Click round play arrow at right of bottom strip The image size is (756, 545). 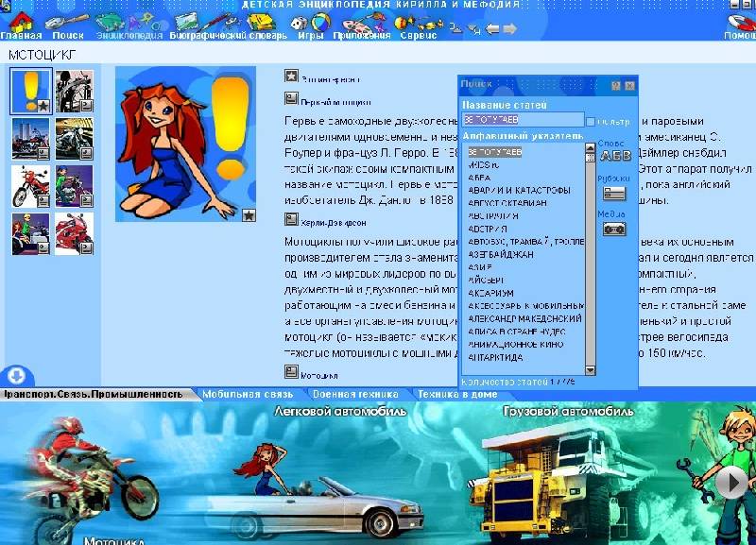click(x=731, y=482)
